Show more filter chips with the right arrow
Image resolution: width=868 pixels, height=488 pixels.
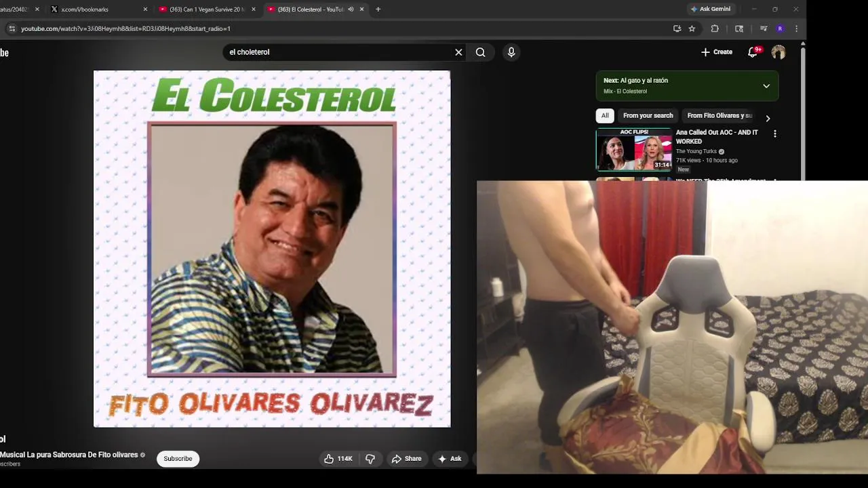[x=768, y=118]
